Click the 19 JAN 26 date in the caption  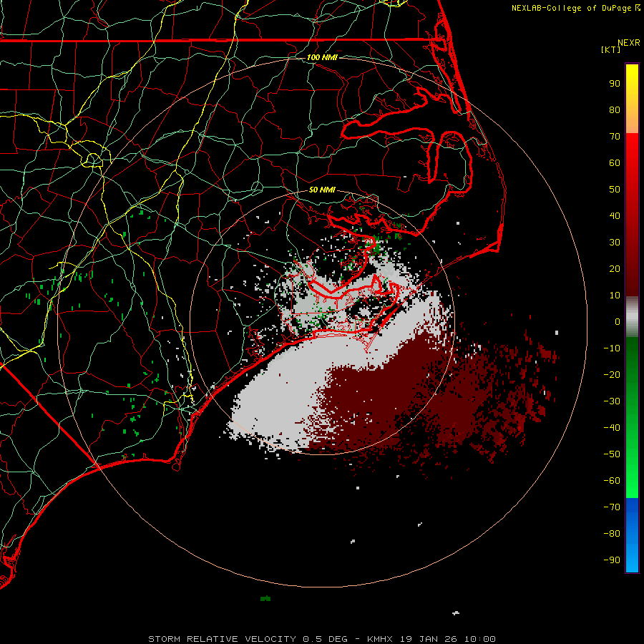point(429,639)
